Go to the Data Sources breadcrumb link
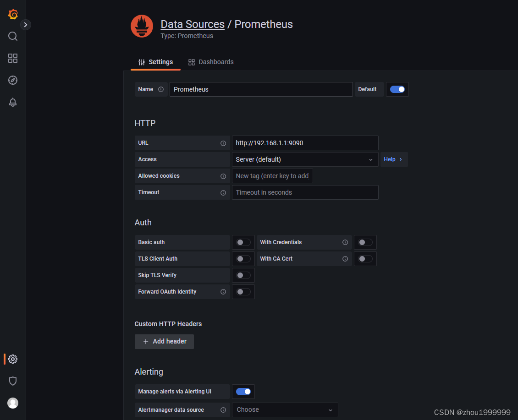The image size is (518, 420). [193, 24]
